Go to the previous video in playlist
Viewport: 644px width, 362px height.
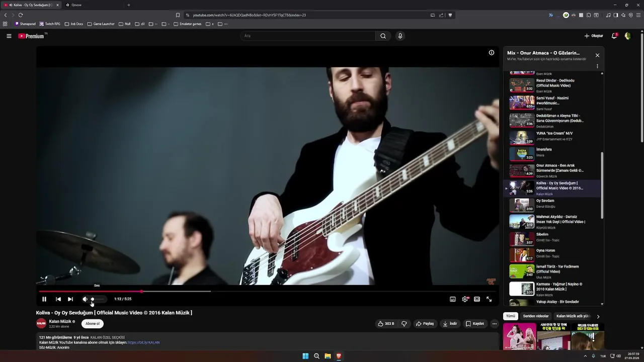coord(58,299)
